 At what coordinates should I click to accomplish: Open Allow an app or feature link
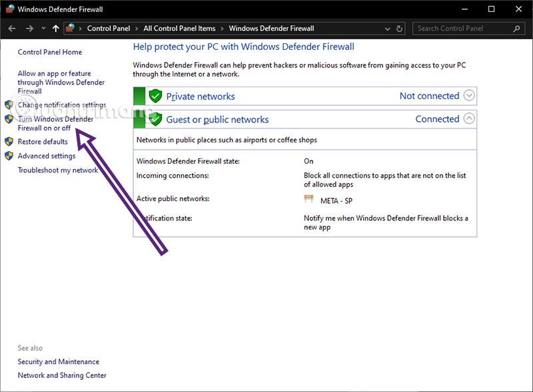point(60,83)
